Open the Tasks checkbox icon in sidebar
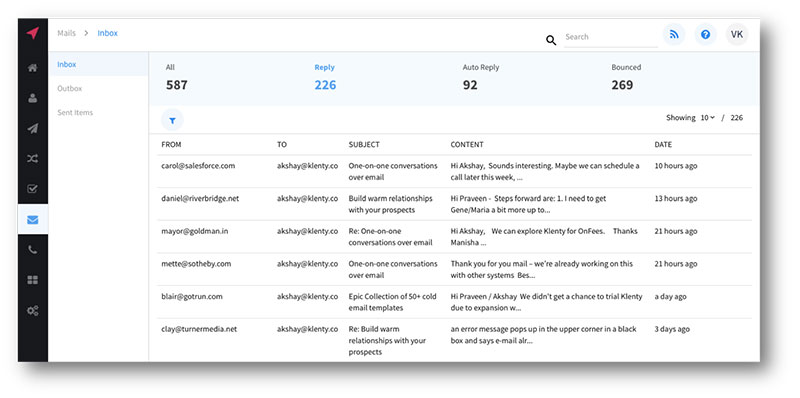Screen dimensions: 800x398 [x=33, y=189]
